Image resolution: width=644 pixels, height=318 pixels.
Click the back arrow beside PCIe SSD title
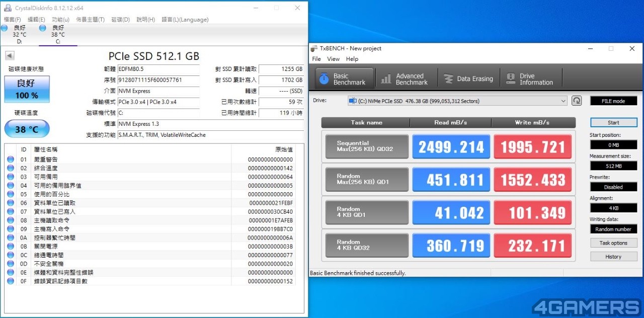(10, 56)
